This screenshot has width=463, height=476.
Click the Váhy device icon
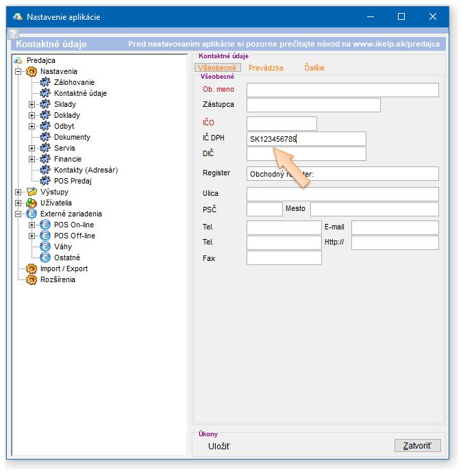pyautogui.click(x=45, y=247)
